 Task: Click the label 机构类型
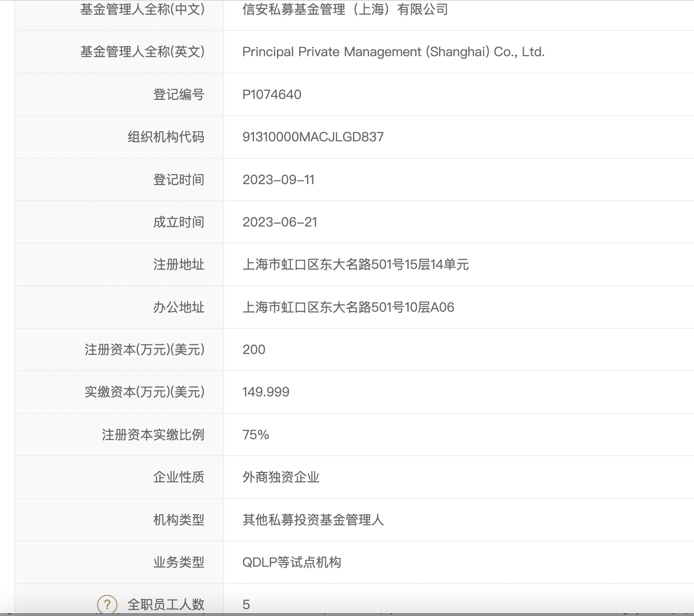[179, 520]
